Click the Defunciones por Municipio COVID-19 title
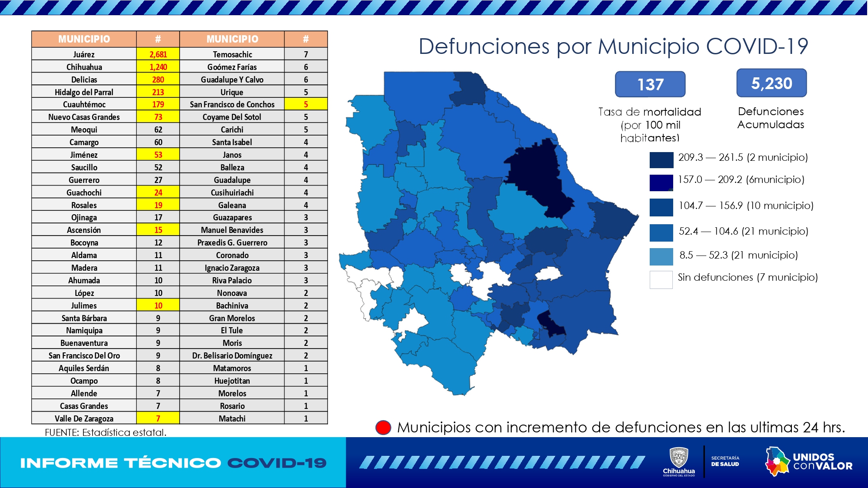Viewport: 868px width, 488px height. point(613,46)
